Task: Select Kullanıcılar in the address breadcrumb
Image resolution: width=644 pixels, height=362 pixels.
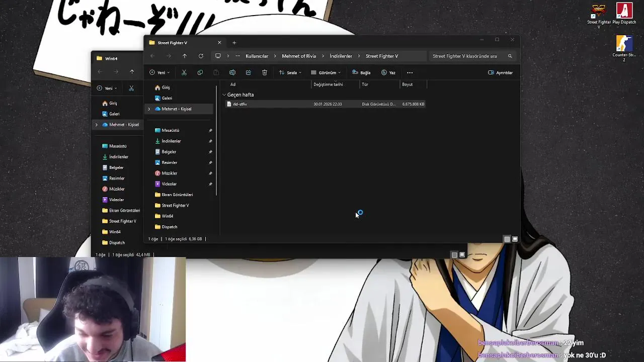Action: pos(257,56)
